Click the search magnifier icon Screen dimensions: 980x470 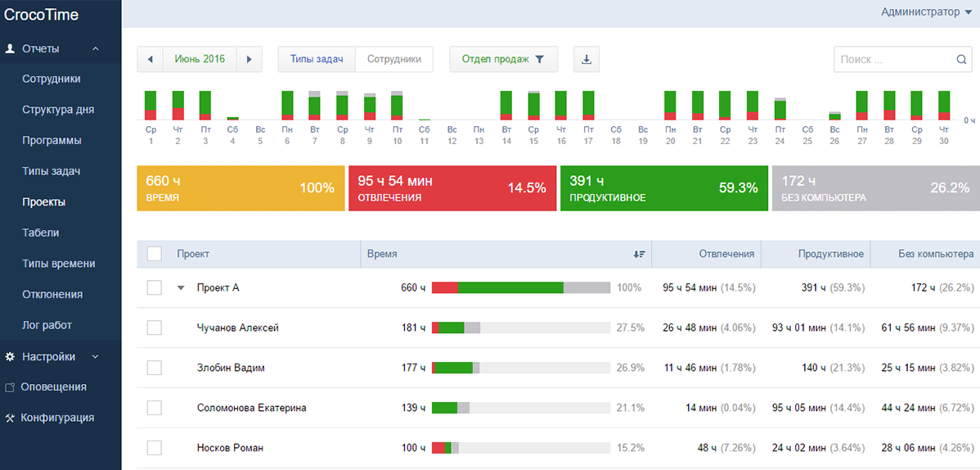962,60
